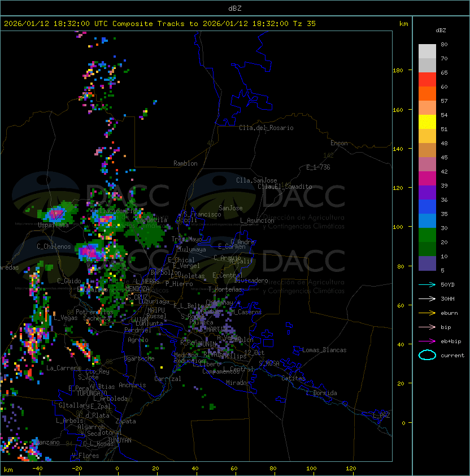470x476 pixels.
Task: Select the purple 39-36 dBZ swatch
Action: [x=427, y=192]
